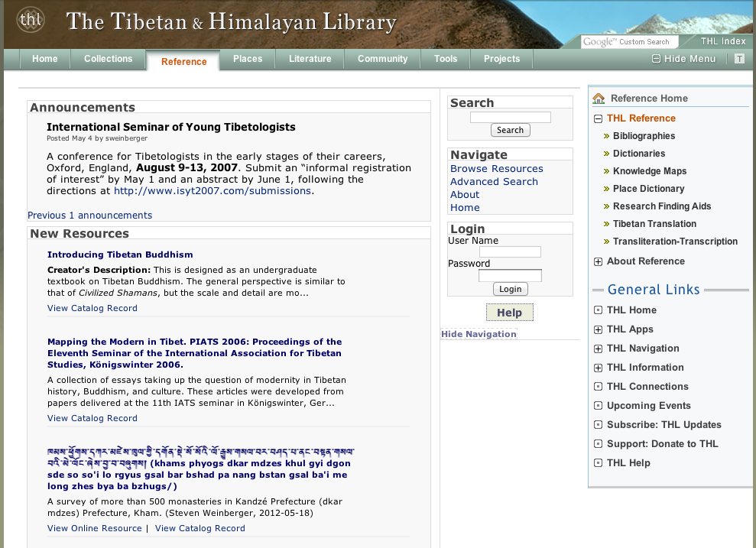Viewport: 756px width, 548px height.
Task: Click the T icon beside Hide Menu
Action: pyautogui.click(x=739, y=59)
